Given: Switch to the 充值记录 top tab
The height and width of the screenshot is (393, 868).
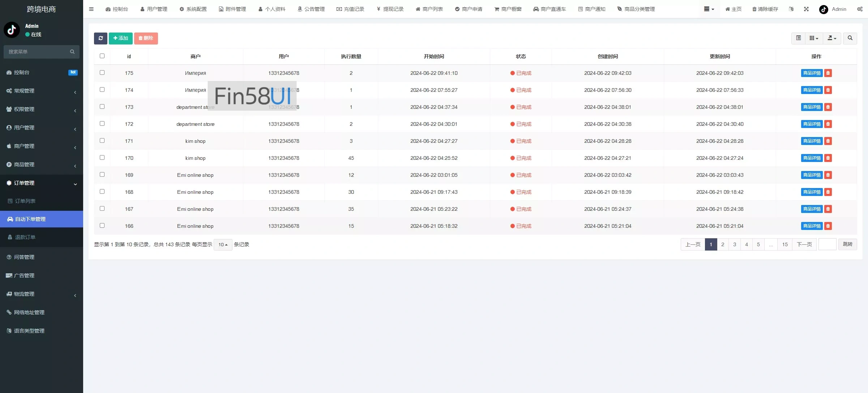Looking at the screenshot, I should pyautogui.click(x=350, y=9).
